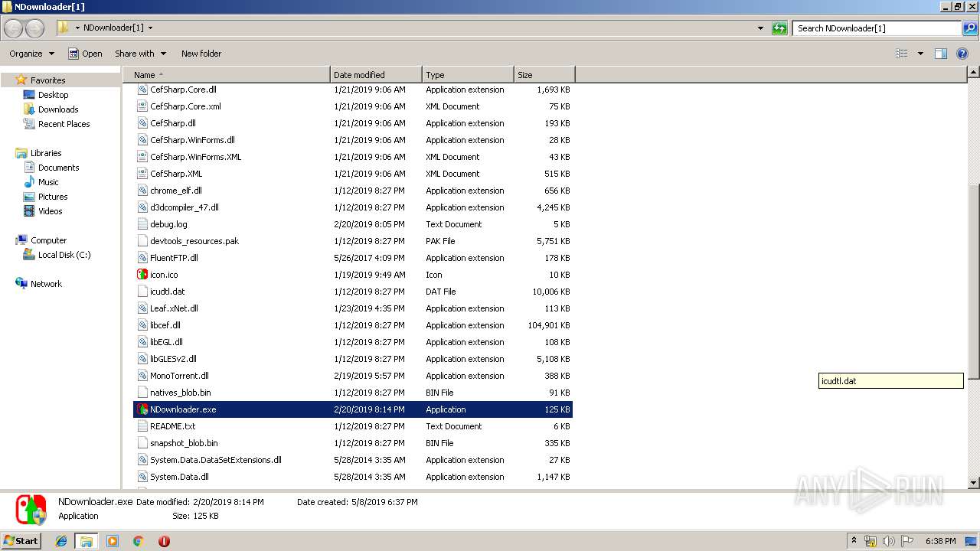Sort files by Type column header

(468, 75)
